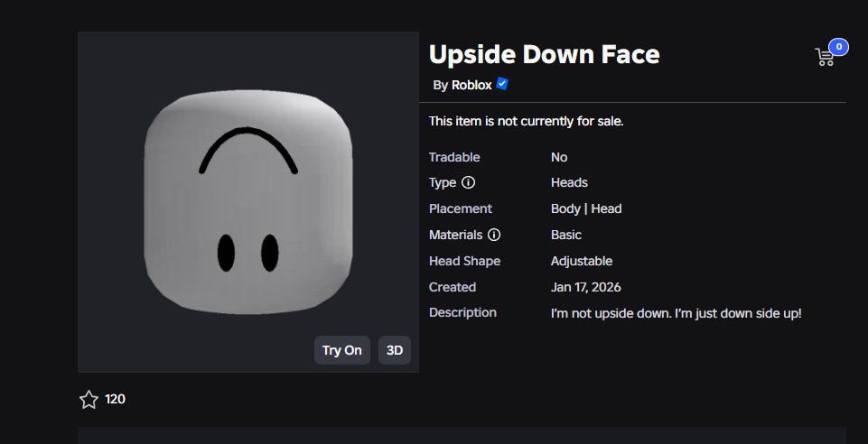The image size is (868, 444).
Task: Click the Materials value 'Basic'
Action: point(565,235)
